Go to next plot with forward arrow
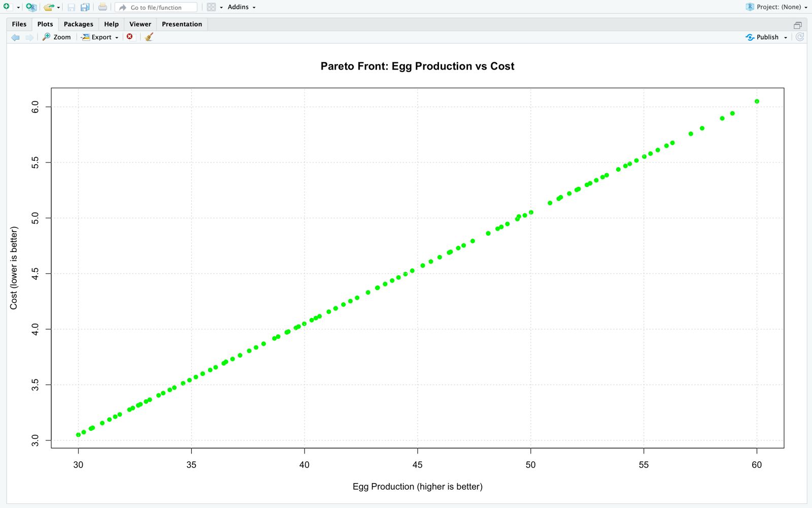The height and width of the screenshot is (508, 812). click(29, 37)
